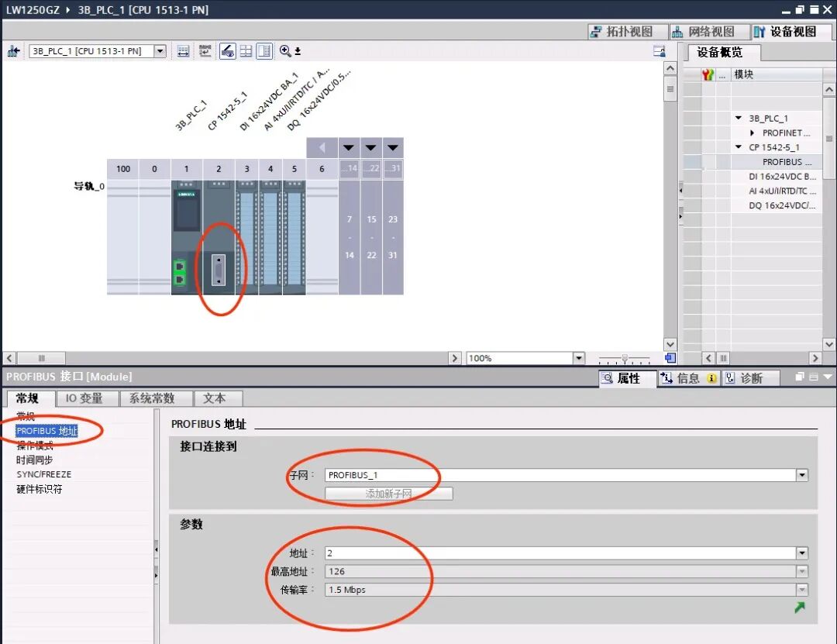Screen dimensions: 837x644
Task: Open the 3B_PLC_1 device selector dropdown
Action: pyautogui.click(x=160, y=51)
